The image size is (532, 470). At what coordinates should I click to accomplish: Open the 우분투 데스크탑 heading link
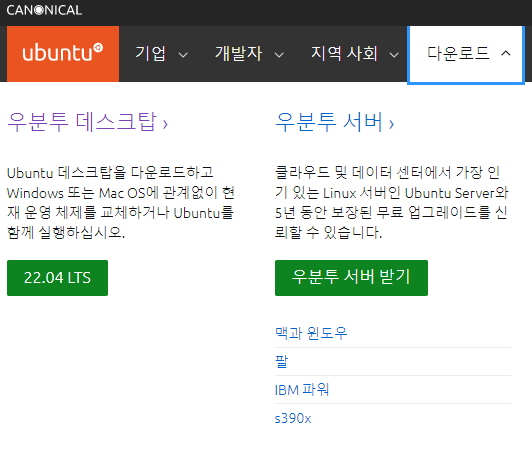tap(87, 122)
